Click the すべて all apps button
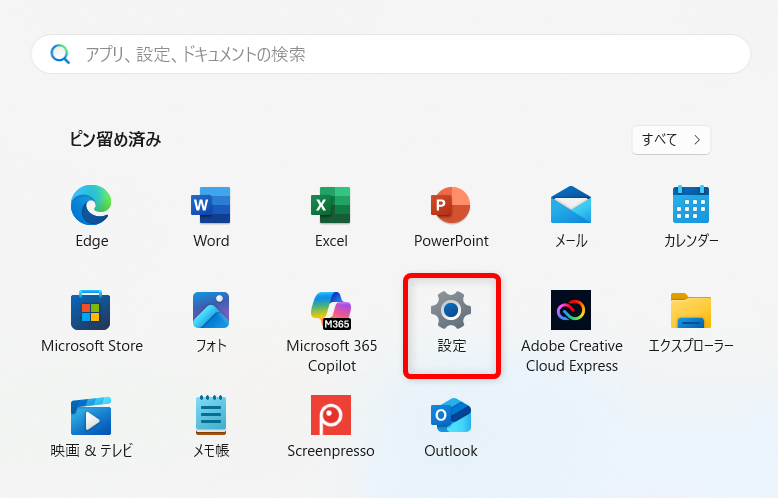This screenshot has height=498, width=778. click(671, 140)
